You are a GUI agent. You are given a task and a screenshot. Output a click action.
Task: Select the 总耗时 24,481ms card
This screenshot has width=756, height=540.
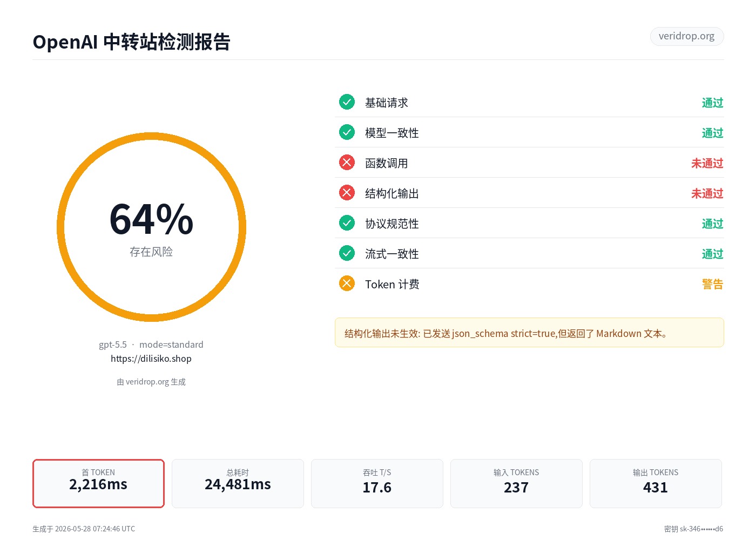click(238, 483)
